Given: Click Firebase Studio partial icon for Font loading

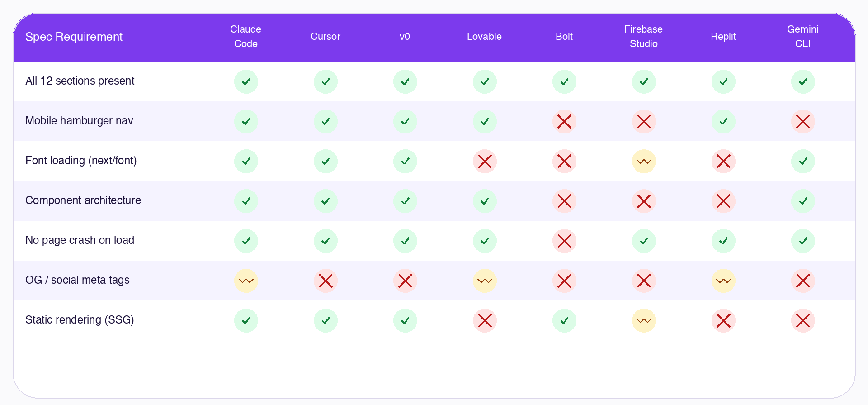Looking at the screenshot, I should 644,161.
